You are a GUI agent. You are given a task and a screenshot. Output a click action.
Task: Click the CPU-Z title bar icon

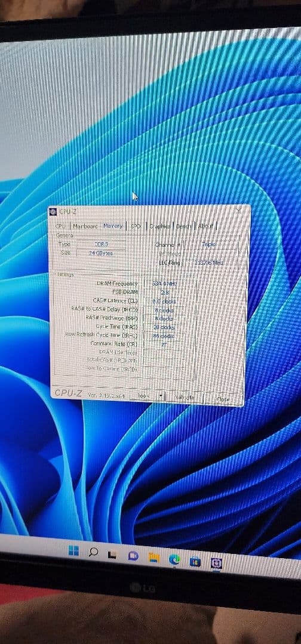pos(53,212)
